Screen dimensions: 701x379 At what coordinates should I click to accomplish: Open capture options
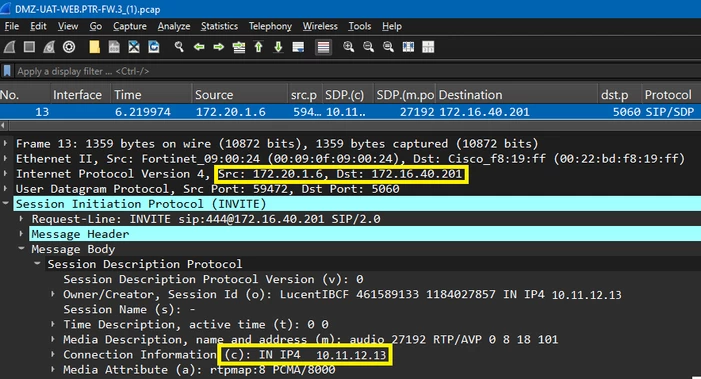pos(69,47)
